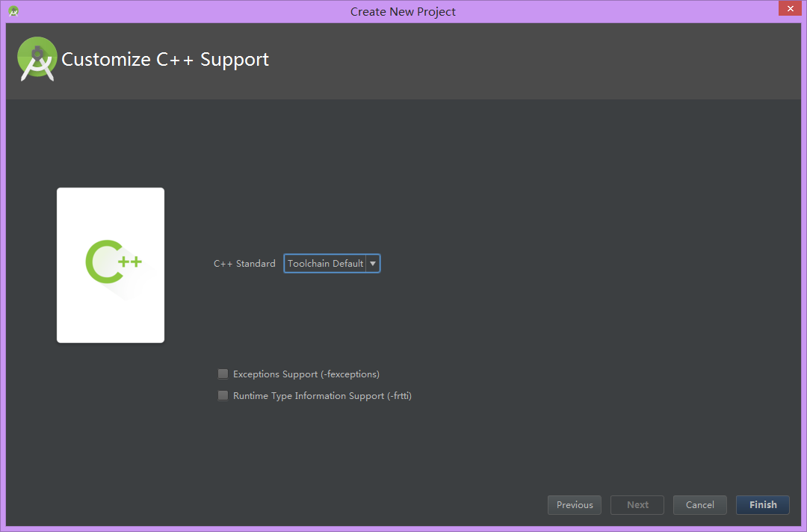Close the Create New Project window
Viewport: 807px width, 532px height.
(790, 8)
